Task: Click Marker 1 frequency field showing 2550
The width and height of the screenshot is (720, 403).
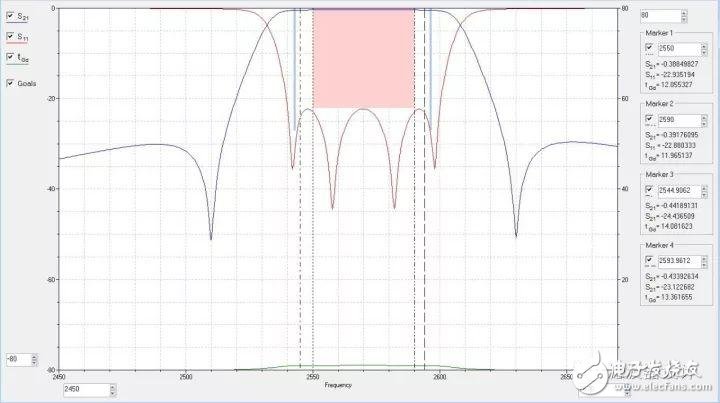Action: tap(670, 47)
